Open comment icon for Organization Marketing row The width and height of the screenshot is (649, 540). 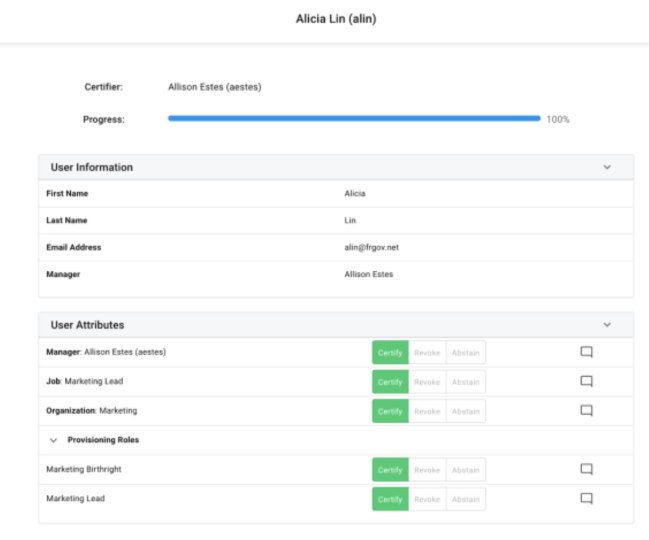587,410
